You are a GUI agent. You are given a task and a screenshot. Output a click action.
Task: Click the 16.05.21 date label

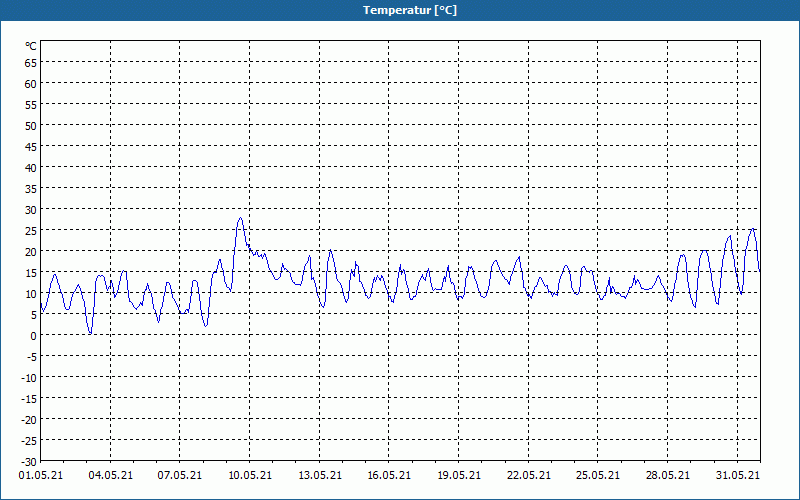(389, 475)
